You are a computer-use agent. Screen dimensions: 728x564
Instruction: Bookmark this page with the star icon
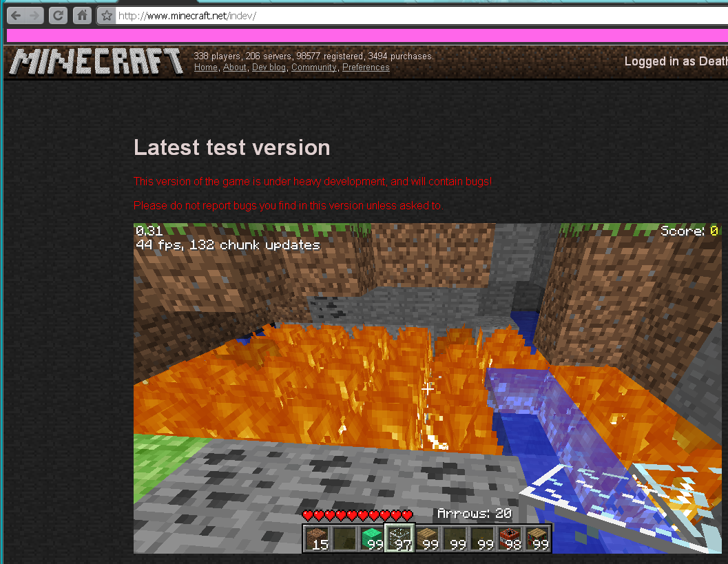tap(106, 16)
